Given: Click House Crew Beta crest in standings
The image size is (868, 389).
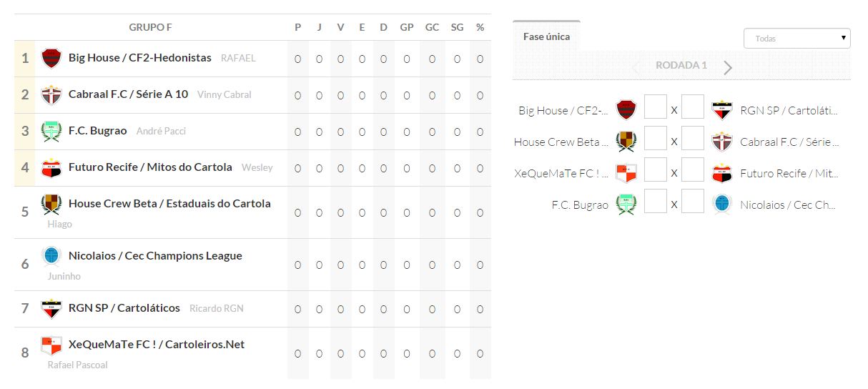Looking at the screenshot, I should [x=51, y=204].
